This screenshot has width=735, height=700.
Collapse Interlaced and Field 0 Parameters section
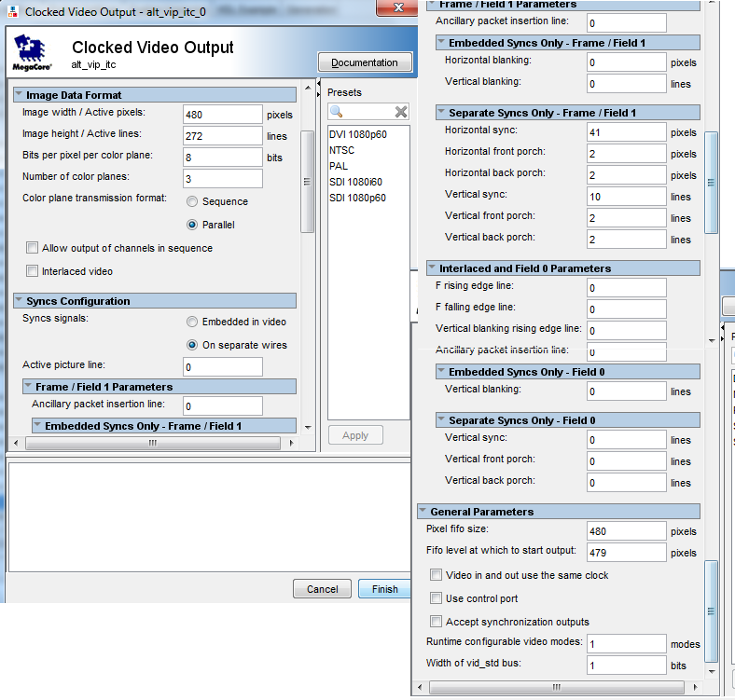(x=432, y=268)
